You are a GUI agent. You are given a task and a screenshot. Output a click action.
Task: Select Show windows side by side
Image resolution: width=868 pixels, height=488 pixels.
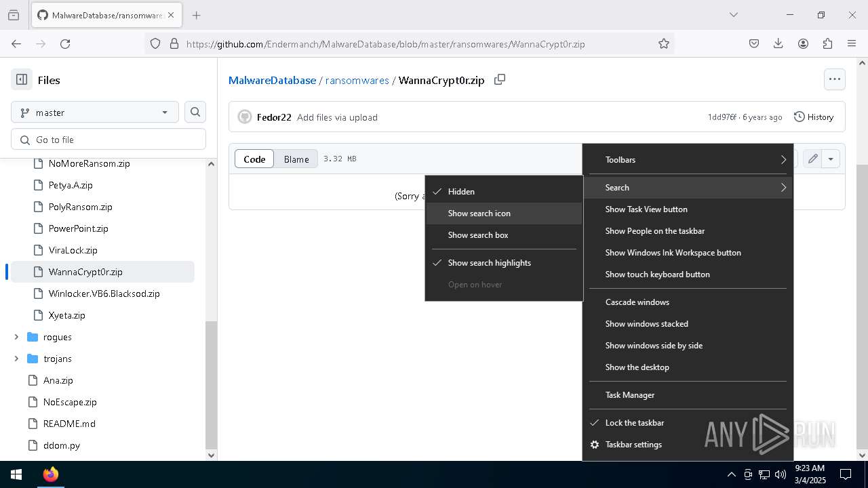pyautogui.click(x=688, y=346)
